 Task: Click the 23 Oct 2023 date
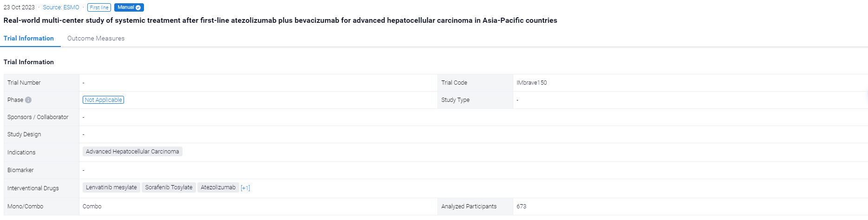[x=19, y=7]
